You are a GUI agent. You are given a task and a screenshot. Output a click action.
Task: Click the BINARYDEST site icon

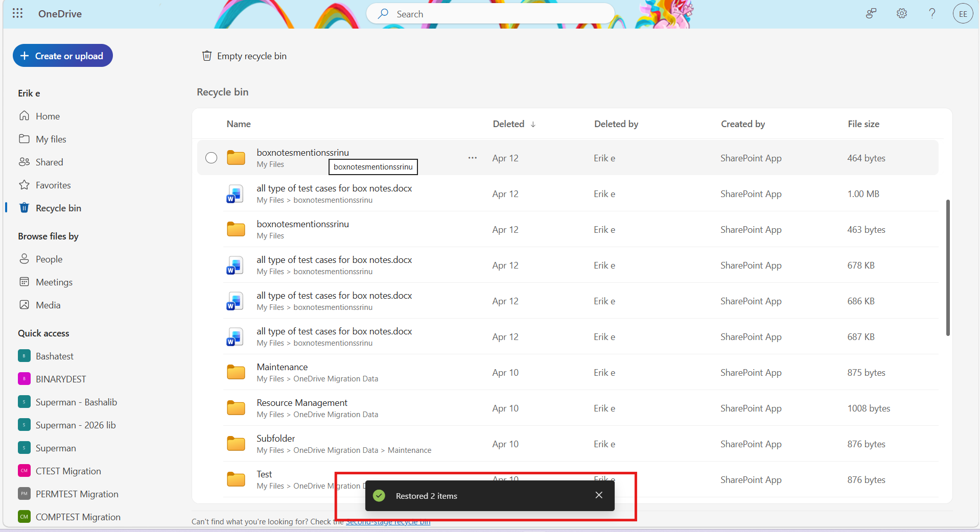point(24,379)
